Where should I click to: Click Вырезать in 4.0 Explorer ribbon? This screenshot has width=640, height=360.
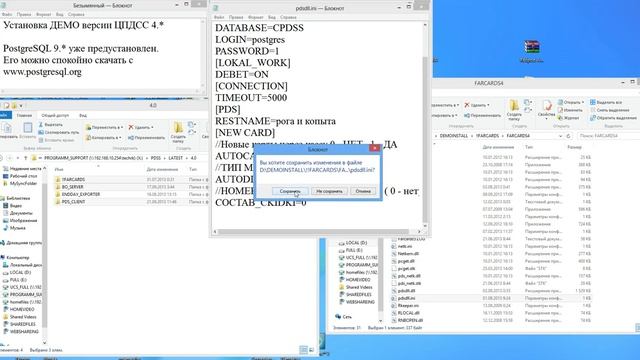pos(51,125)
